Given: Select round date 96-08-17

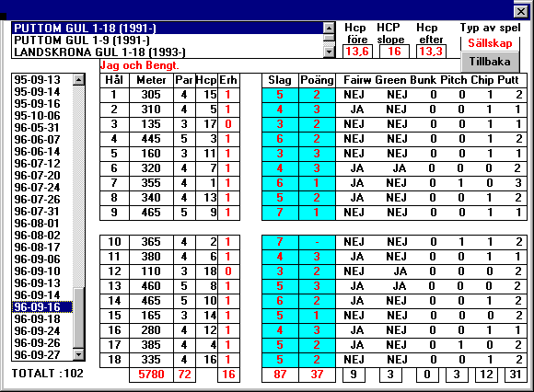Looking at the screenshot, I should (x=42, y=247).
